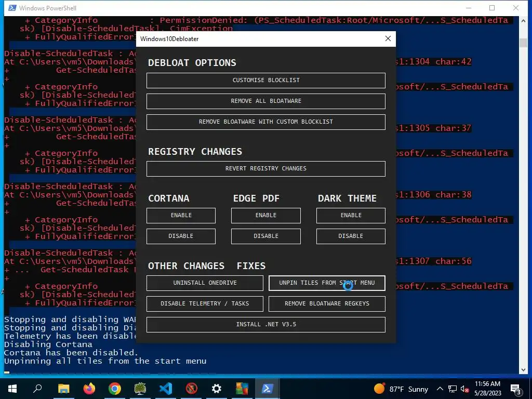Click 'Disabling Cortana' output line
This screenshot has width=532, height=399.
click(48, 344)
